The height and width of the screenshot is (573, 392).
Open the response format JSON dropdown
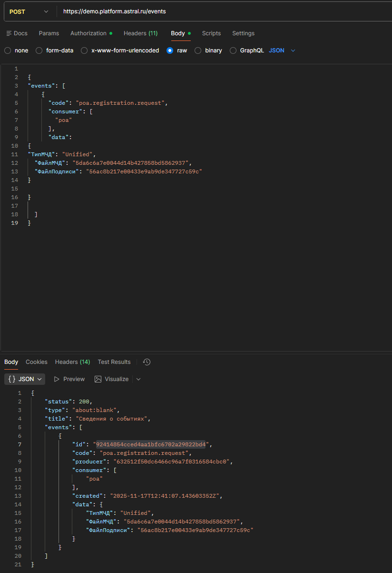25,379
